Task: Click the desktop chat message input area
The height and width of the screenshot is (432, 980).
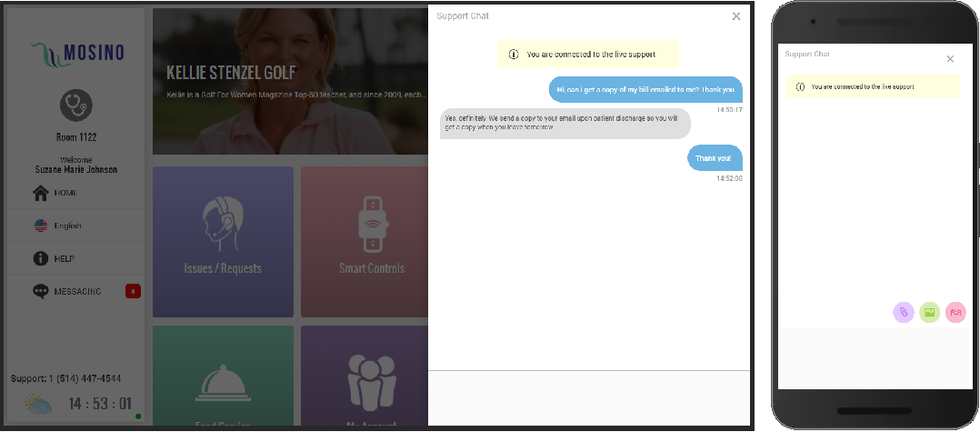Action: point(588,397)
